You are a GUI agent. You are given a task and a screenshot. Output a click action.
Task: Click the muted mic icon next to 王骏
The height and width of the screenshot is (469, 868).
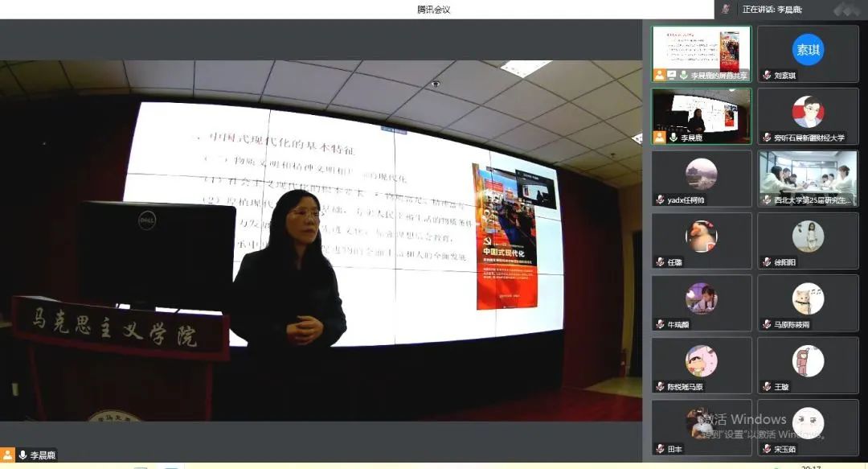pyautogui.click(x=767, y=387)
